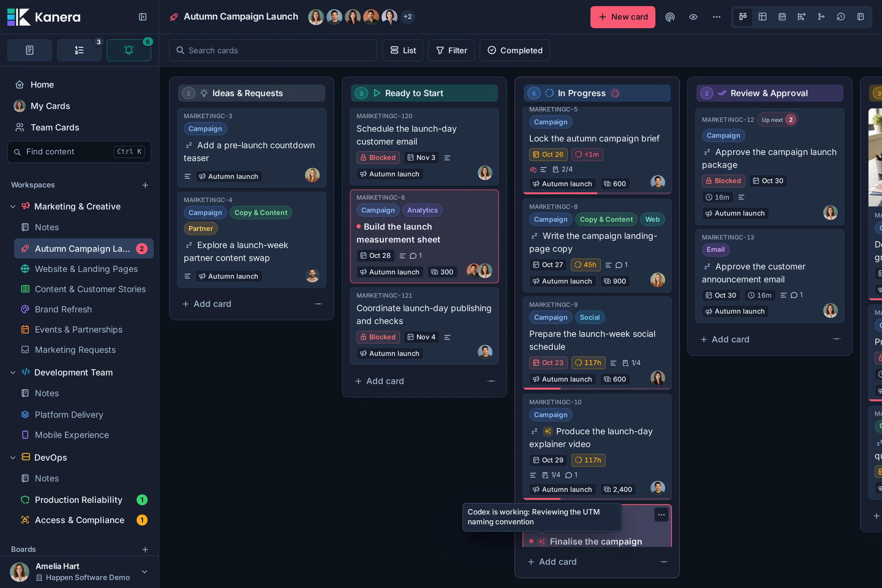
Task: Collapse the sidebar panel icon
Action: [142, 17]
